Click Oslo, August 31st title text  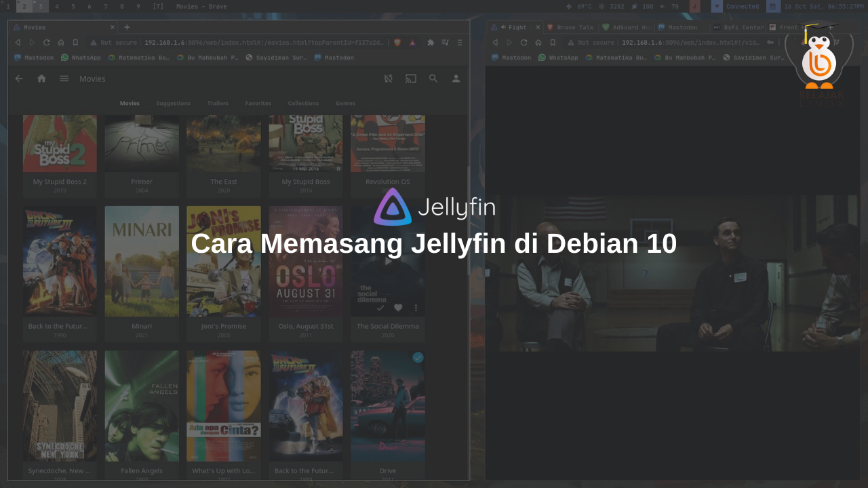coord(306,326)
